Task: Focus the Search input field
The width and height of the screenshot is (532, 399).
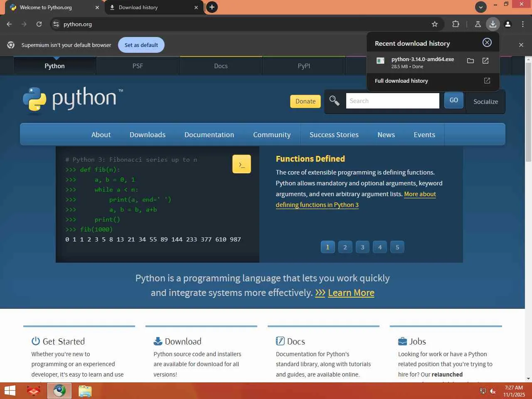Action: 393,101
